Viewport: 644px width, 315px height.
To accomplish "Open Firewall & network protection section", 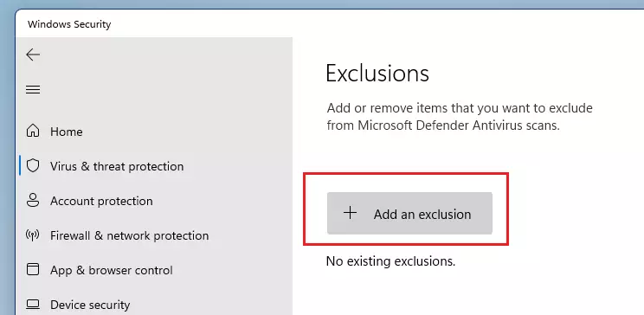I will [x=155, y=235].
